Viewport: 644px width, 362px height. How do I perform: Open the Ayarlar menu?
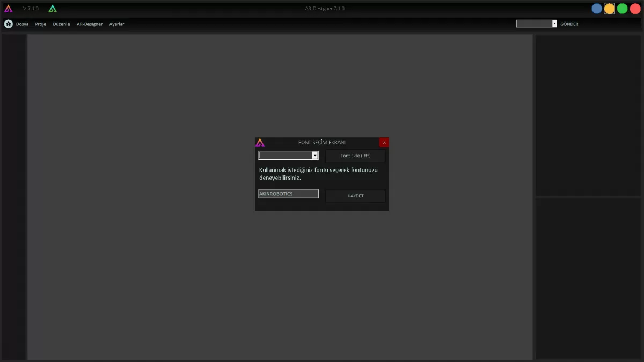[x=116, y=24]
